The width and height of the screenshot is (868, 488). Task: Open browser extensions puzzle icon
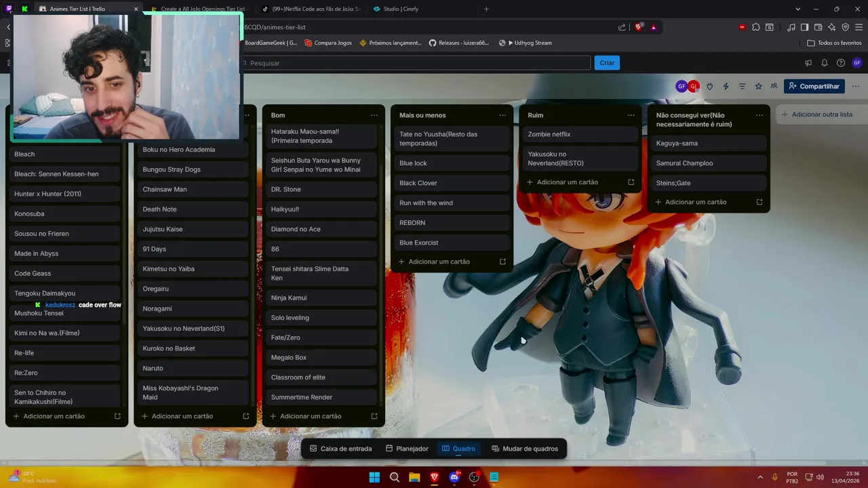pos(756,27)
